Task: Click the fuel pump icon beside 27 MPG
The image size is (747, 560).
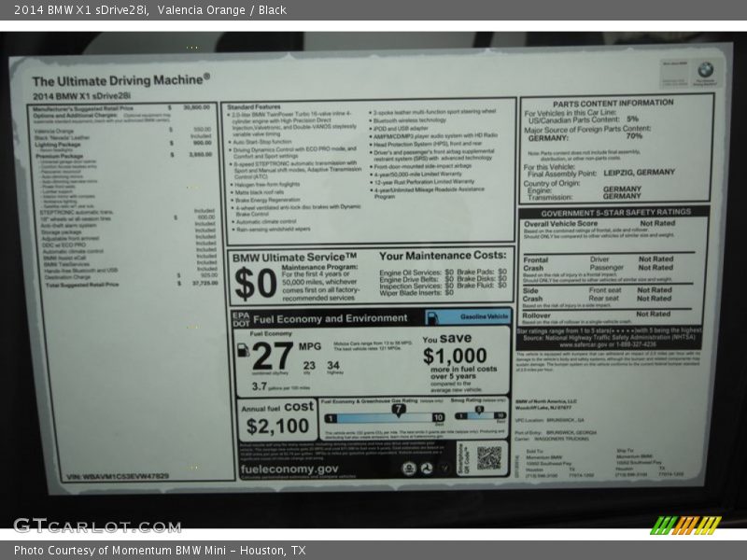Action: (x=243, y=351)
